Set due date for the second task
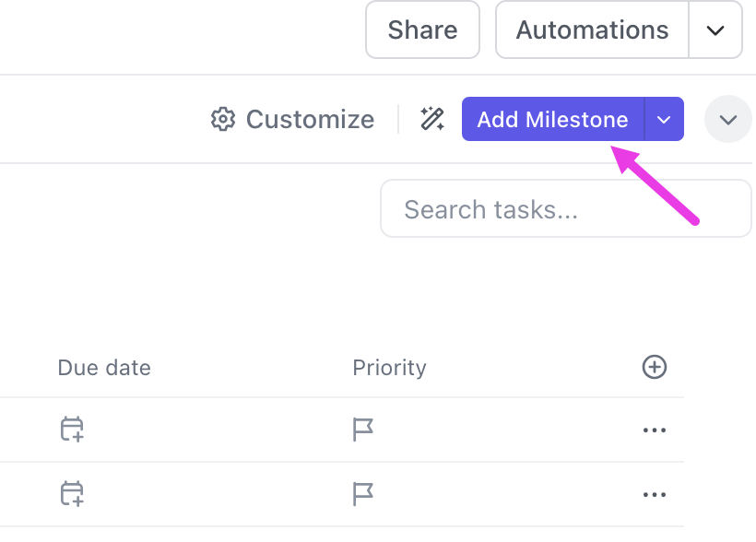 tap(72, 494)
